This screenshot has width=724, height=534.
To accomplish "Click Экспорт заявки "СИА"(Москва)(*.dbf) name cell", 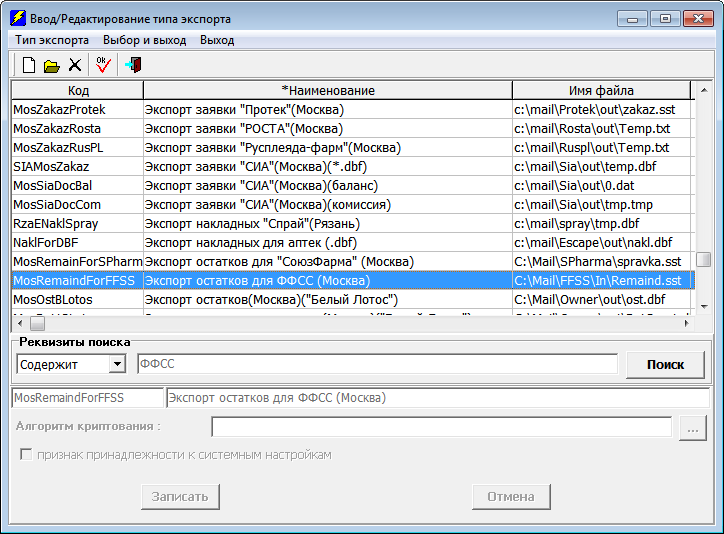I will tap(328, 167).
